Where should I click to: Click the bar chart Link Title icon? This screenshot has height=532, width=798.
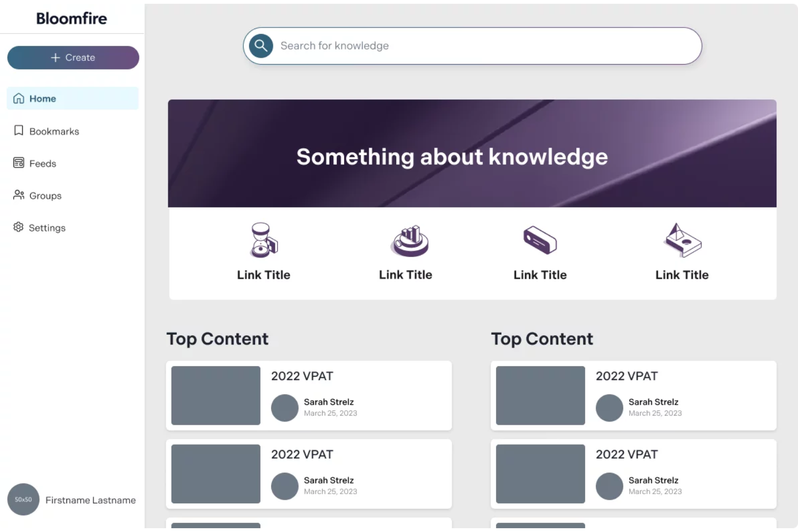(407, 240)
